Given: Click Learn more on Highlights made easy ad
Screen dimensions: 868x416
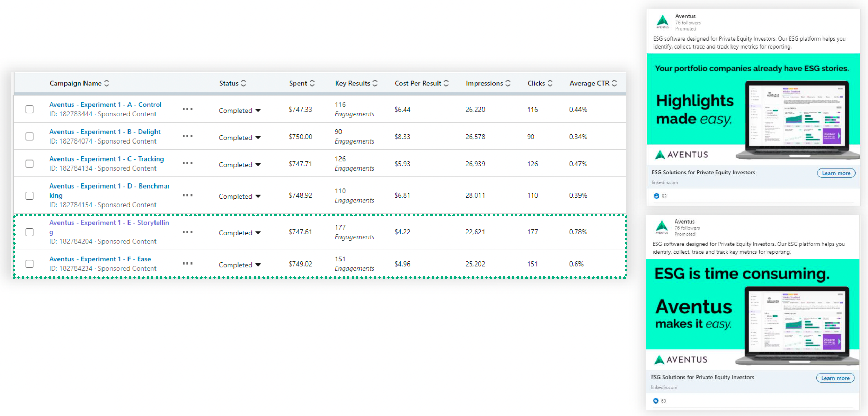Looking at the screenshot, I should tap(836, 173).
